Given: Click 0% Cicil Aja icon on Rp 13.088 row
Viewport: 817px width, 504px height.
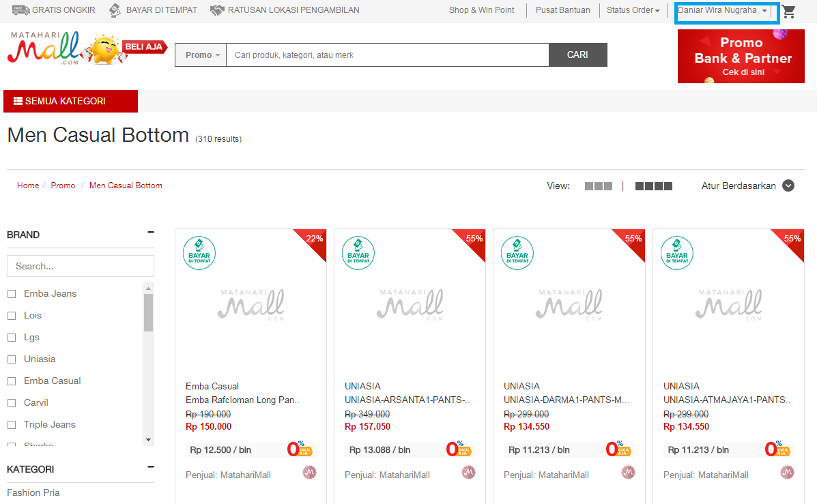Looking at the screenshot, I should pyautogui.click(x=458, y=449).
